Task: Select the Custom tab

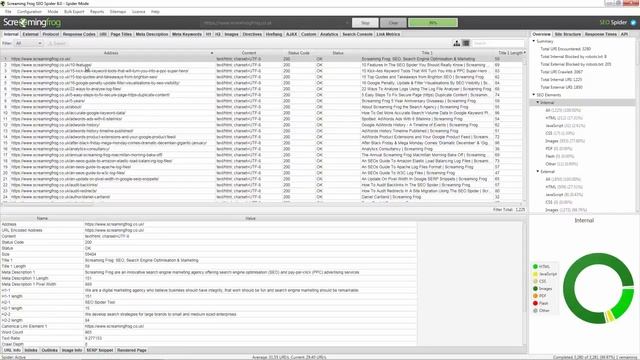Action: (309, 34)
